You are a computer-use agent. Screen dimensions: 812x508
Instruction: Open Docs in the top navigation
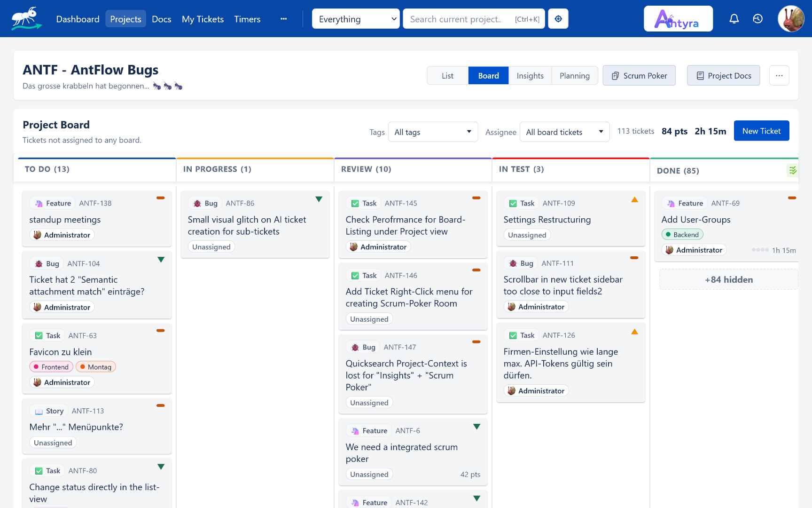tap(162, 19)
